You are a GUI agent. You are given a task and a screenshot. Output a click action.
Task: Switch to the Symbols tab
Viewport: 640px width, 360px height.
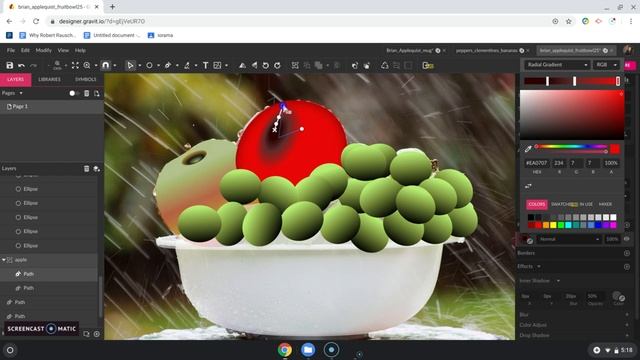pos(86,79)
